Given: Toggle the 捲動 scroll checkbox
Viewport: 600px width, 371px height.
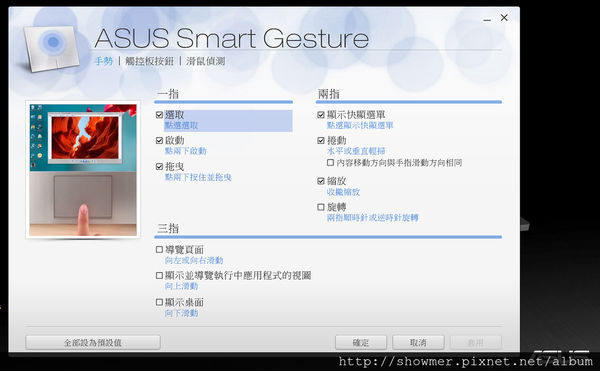Looking at the screenshot, I should 321,140.
